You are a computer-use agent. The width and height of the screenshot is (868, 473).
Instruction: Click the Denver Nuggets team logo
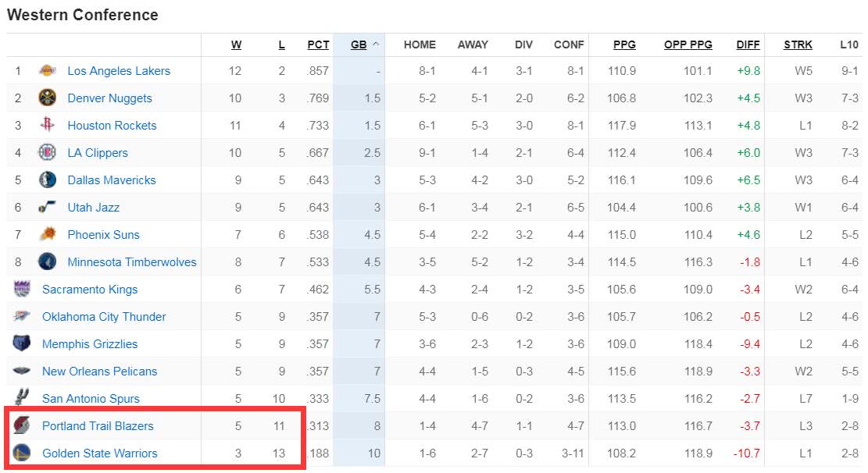[x=48, y=98]
